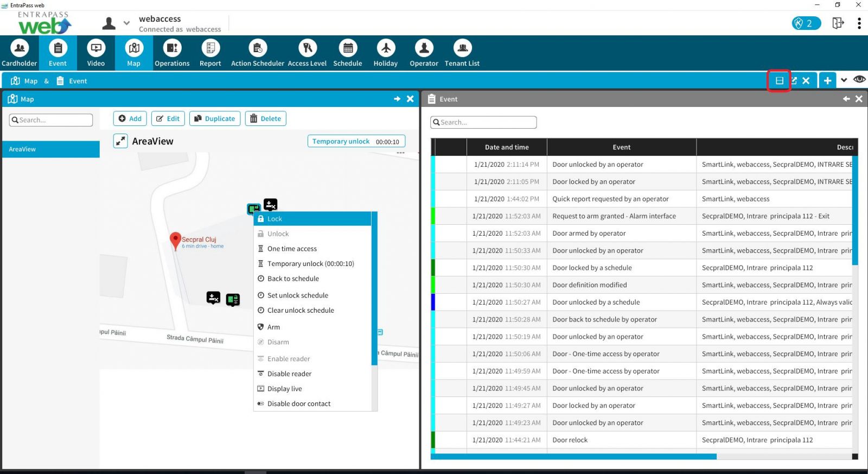The height and width of the screenshot is (474, 868).
Task: Toggle the eye visibility icon
Action: tap(859, 80)
